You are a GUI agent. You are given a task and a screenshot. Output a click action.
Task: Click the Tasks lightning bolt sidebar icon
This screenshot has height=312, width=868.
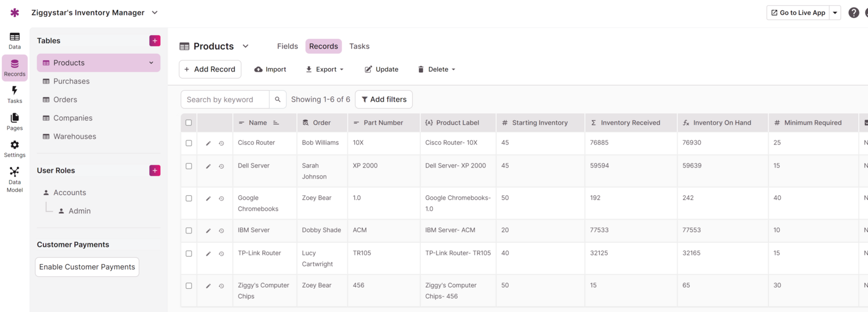(14, 94)
